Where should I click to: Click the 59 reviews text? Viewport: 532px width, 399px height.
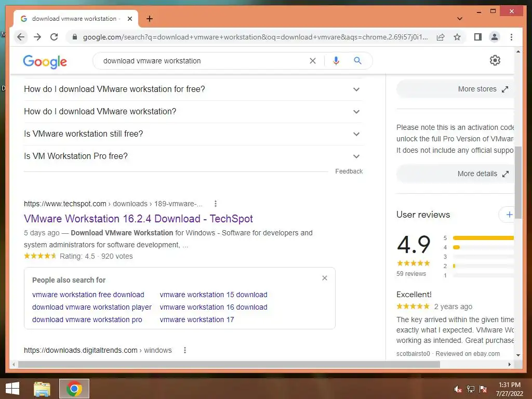(411, 274)
